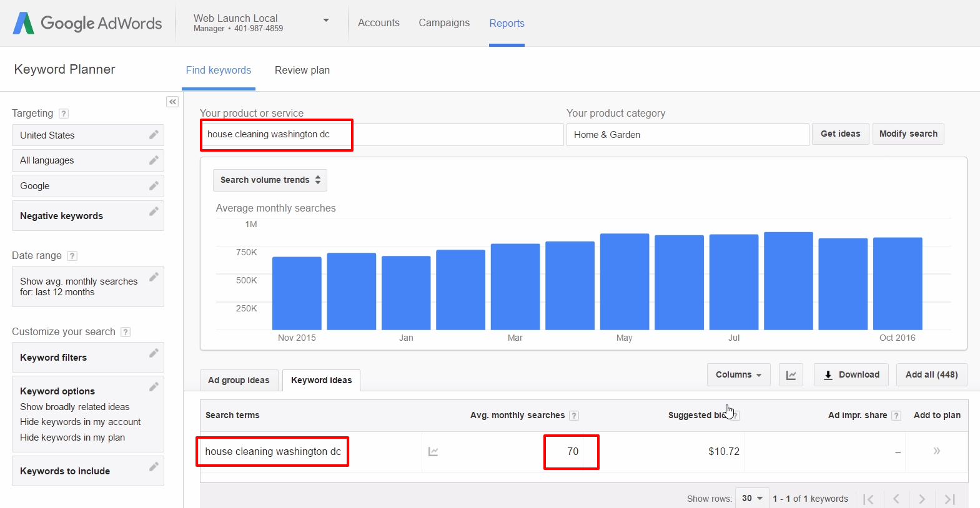Go to previous page of results
Screen dimensions: 980x508
tap(896, 499)
